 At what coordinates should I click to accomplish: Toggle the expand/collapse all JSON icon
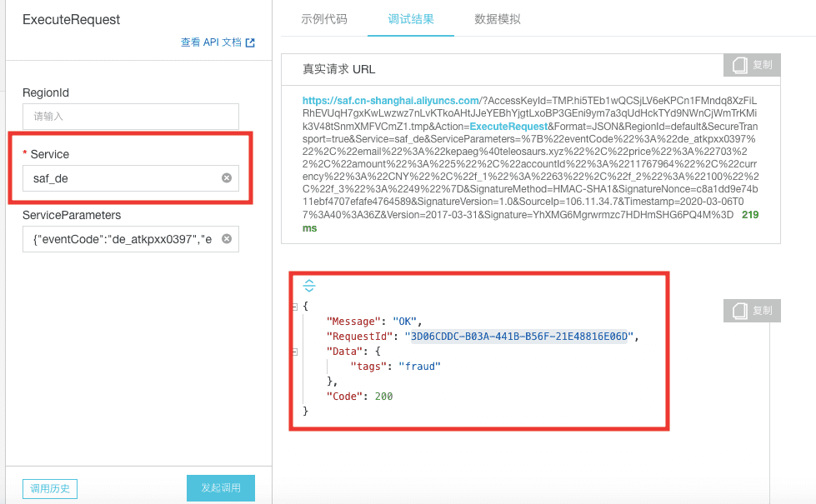[309, 286]
